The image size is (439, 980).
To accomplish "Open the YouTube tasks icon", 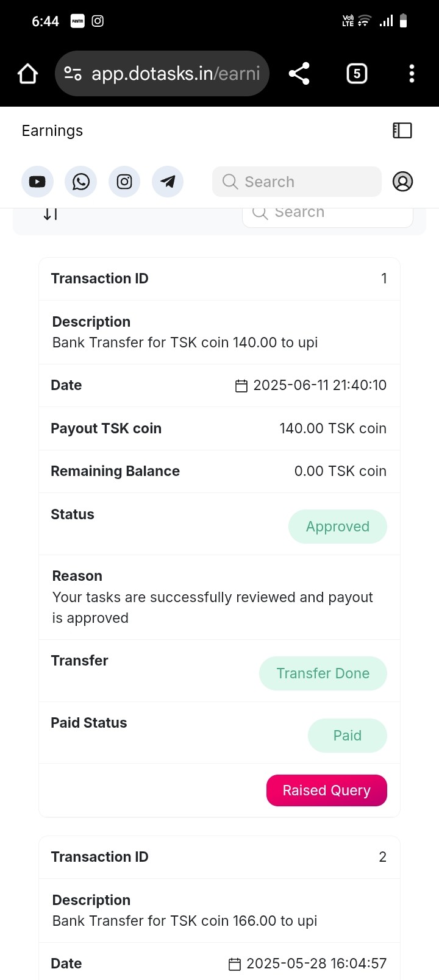I will tap(37, 182).
